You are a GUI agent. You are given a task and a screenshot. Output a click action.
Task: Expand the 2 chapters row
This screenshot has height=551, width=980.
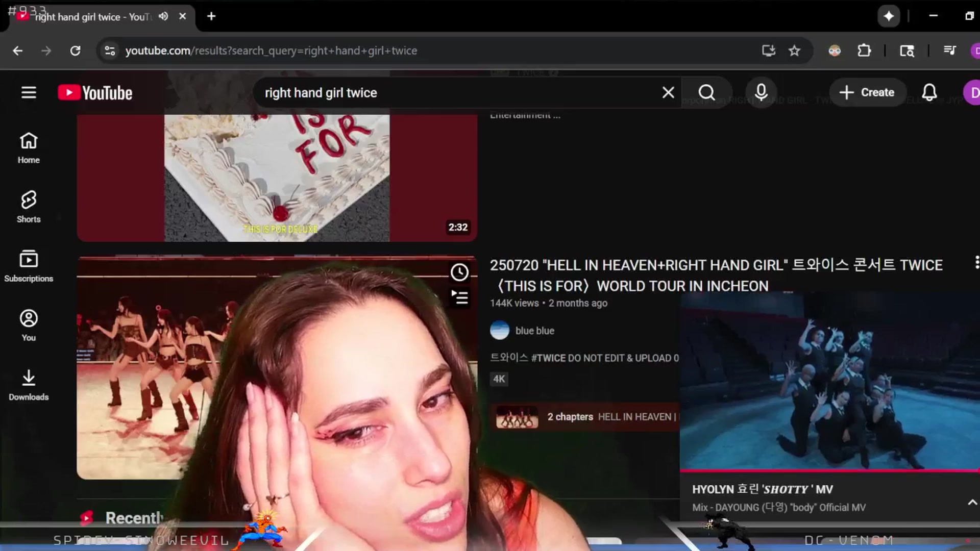click(x=584, y=417)
